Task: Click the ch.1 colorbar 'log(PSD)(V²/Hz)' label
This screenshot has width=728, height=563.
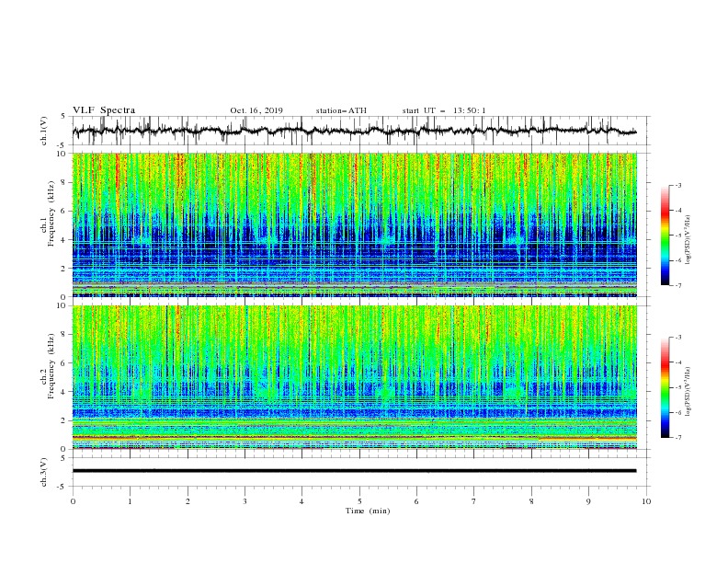Action: (688, 240)
